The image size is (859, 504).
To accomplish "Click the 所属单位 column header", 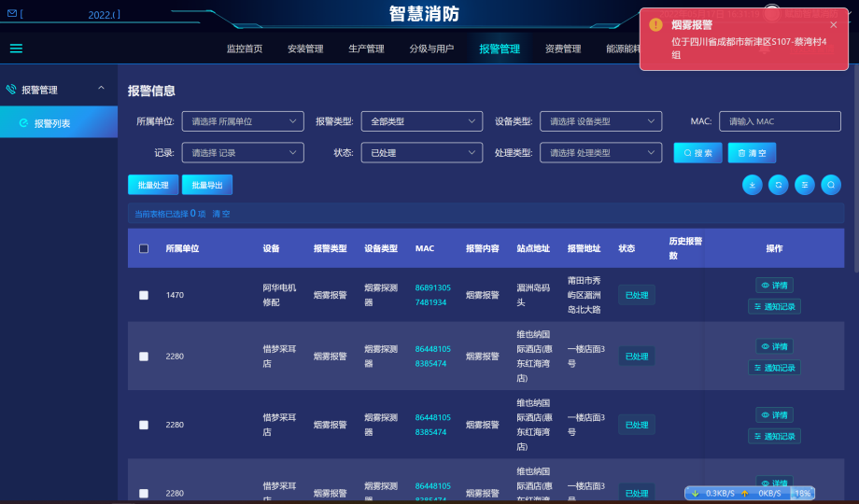I will tap(182, 248).
